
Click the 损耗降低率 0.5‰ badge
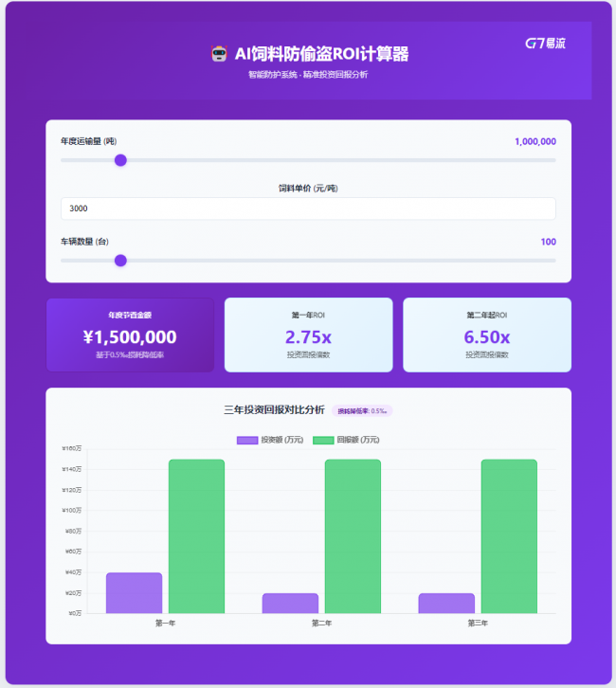click(x=362, y=411)
